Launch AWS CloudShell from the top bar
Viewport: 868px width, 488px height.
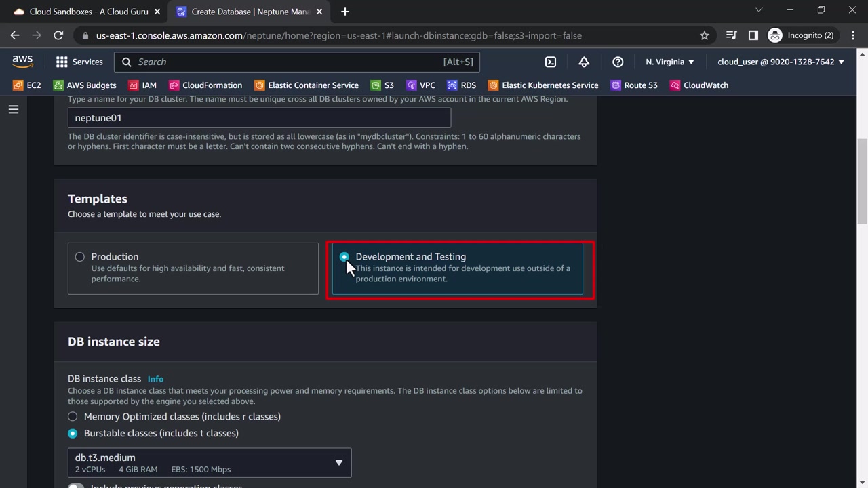pyautogui.click(x=551, y=62)
